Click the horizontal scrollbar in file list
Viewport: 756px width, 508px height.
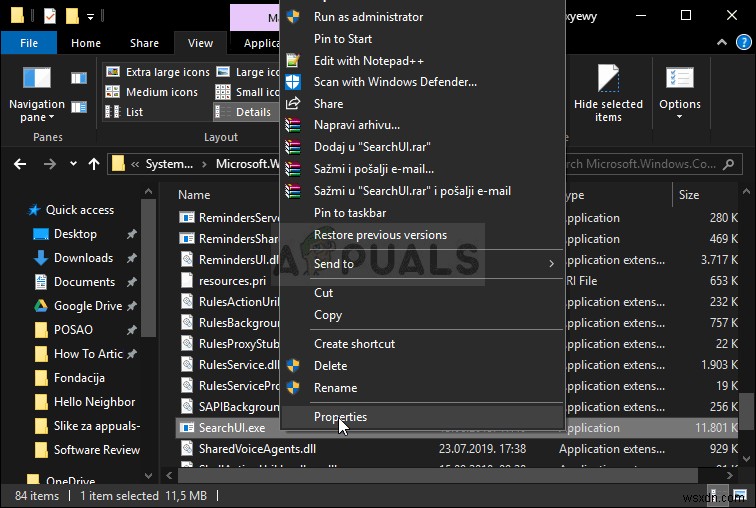click(438, 476)
